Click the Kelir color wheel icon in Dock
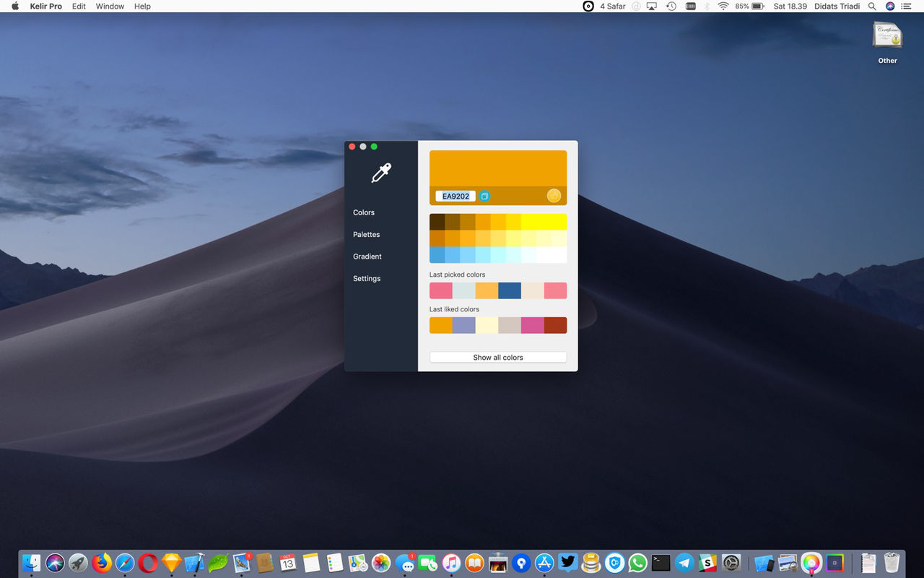The width and height of the screenshot is (924, 578). pos(811,563)
